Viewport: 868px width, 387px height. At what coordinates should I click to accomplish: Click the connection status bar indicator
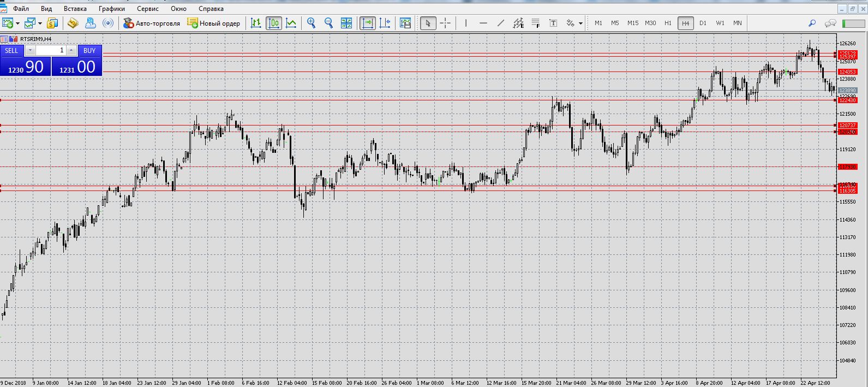click(x=853, y=23)
